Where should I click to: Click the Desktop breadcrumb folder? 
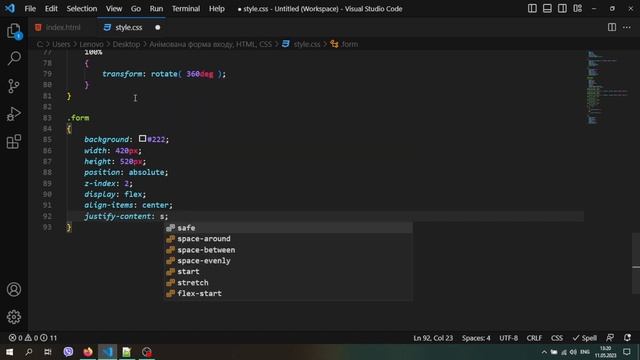pos(126,44)
